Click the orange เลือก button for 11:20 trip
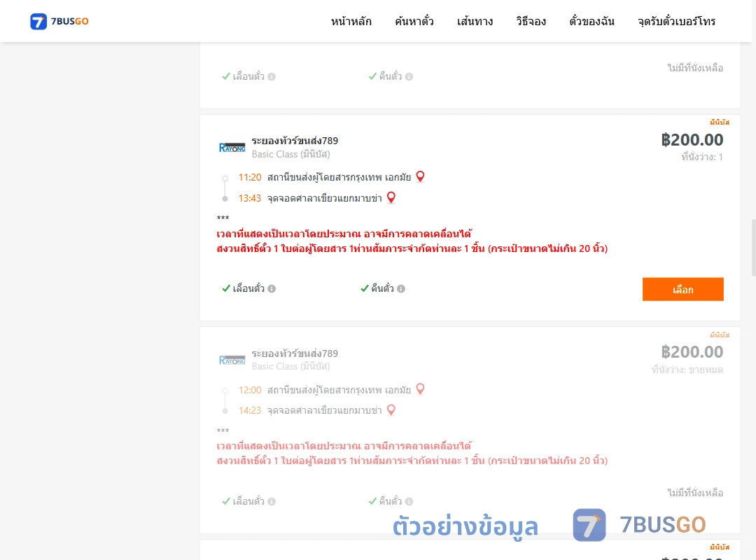 [682, 289]
